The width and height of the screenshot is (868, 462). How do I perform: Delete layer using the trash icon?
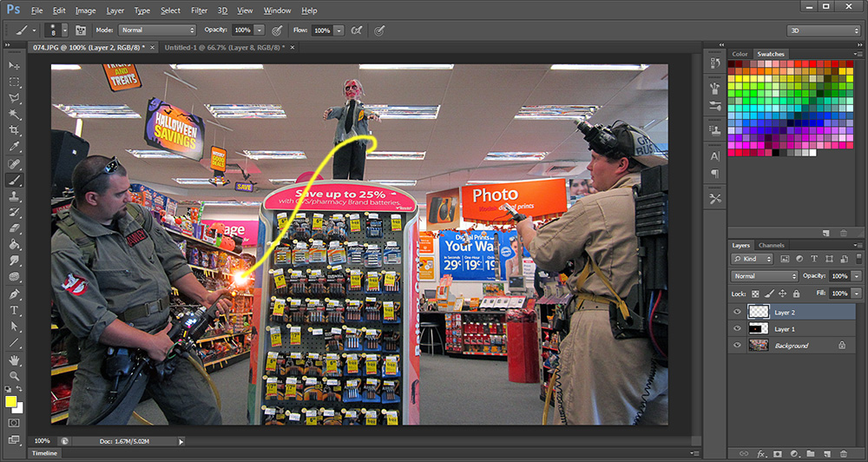843,453
